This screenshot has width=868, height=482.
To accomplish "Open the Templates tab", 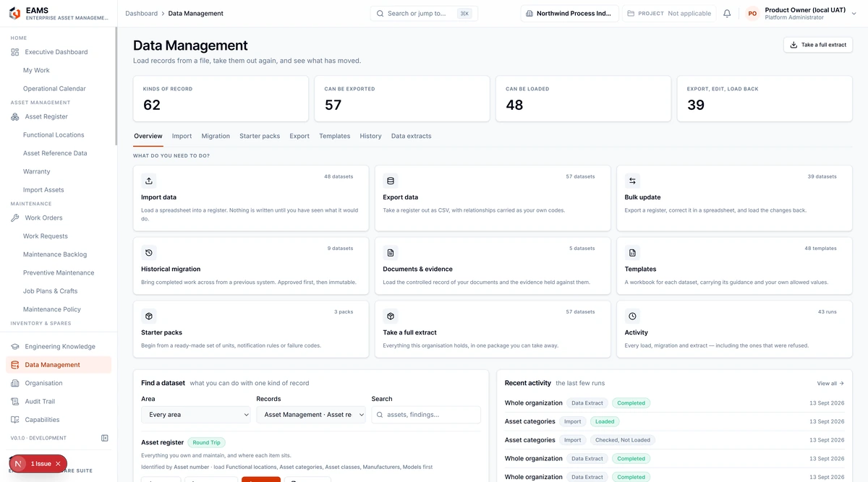I will pos(335,136).
